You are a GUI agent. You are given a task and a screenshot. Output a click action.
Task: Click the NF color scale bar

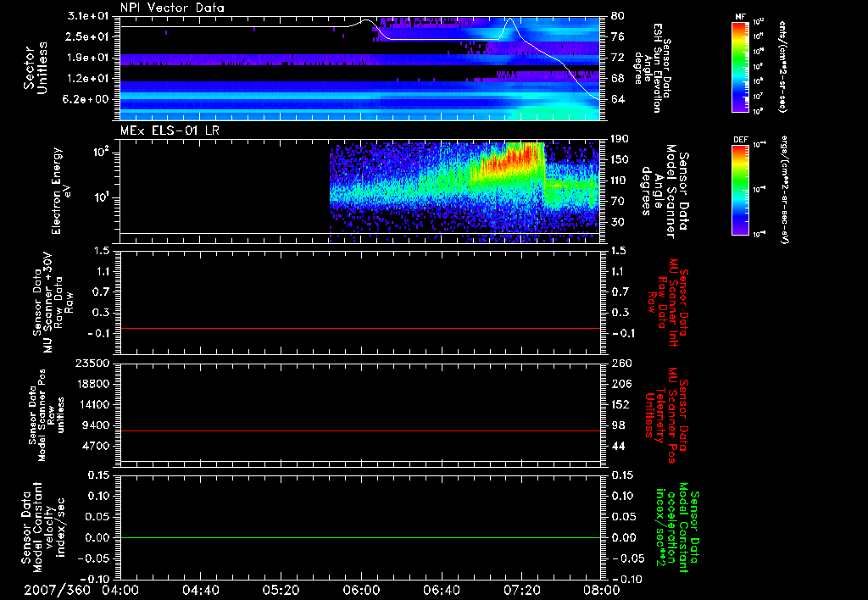pos(739,67)
